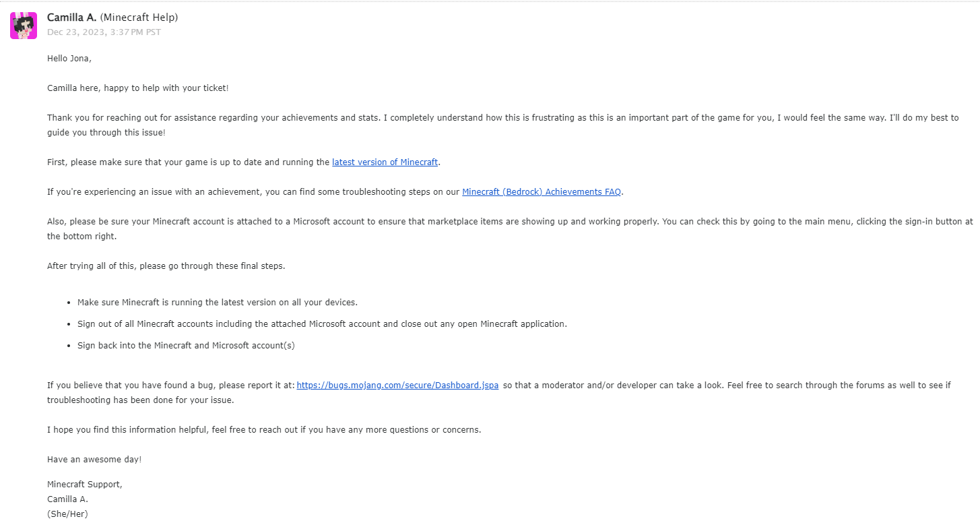
Task: Click the Microsoft account marketplace paragraph
Action: point(404,222)
